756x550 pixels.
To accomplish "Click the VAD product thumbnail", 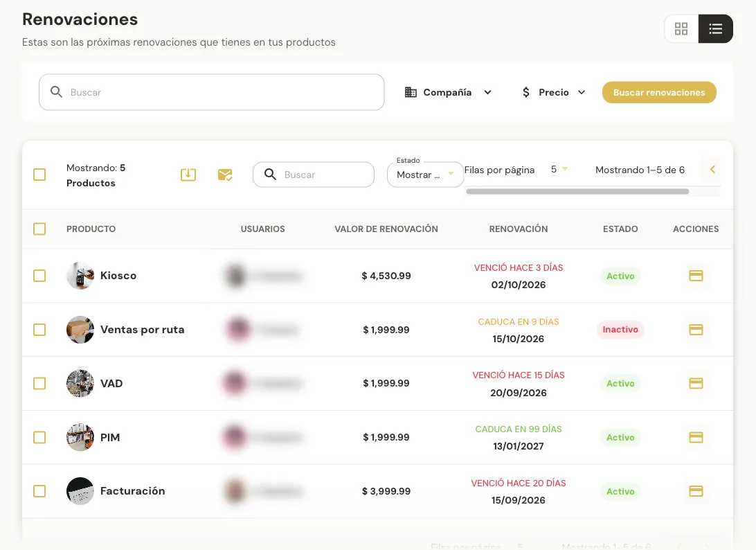I will pos(80,384).
